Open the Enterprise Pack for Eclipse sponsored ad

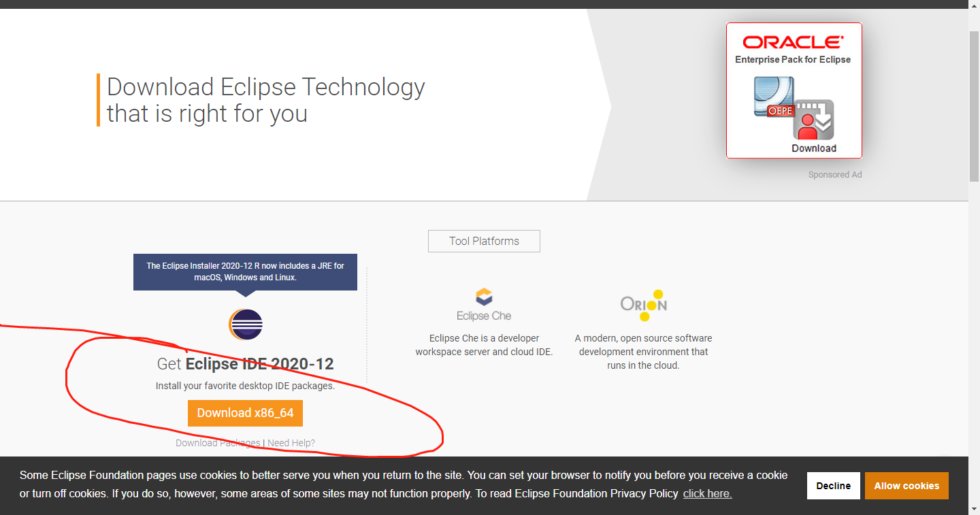tap(794, 90)
